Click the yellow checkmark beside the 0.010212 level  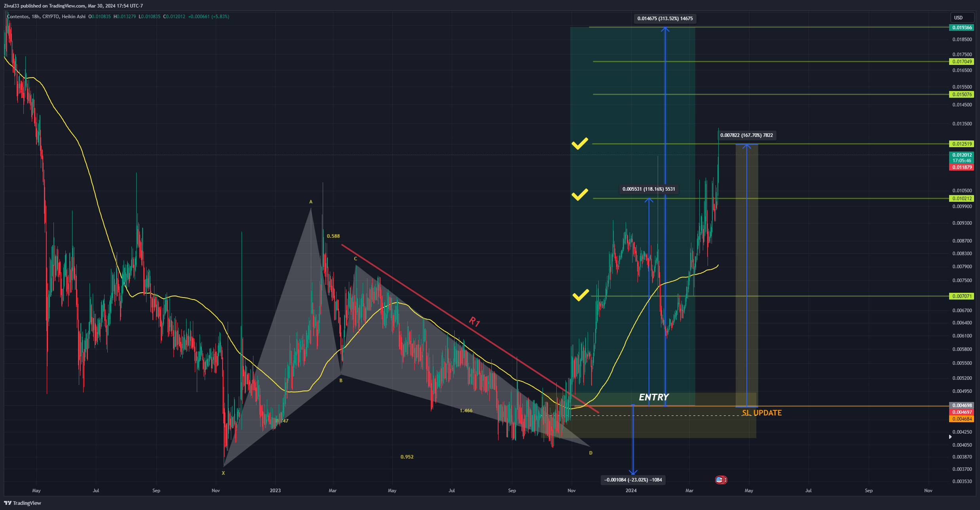(x=580, y=194)
